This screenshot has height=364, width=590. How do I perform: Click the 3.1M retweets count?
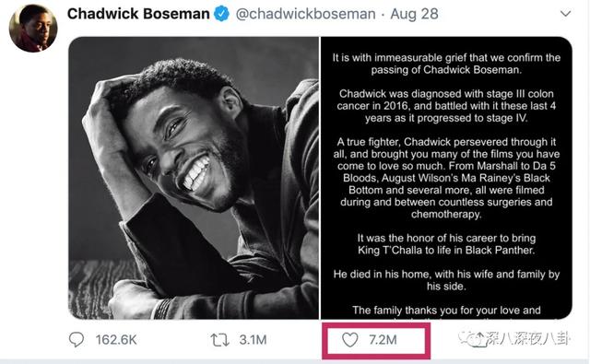(x=253, y=340)
